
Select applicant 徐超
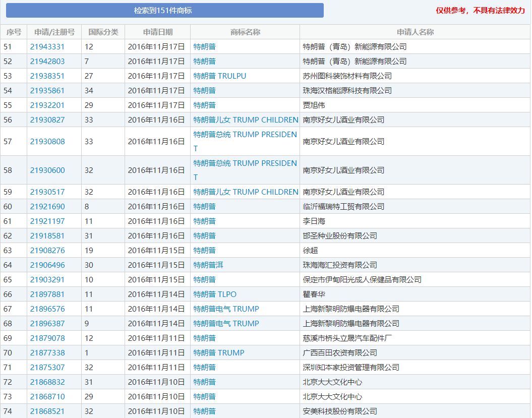click(310, 250)
